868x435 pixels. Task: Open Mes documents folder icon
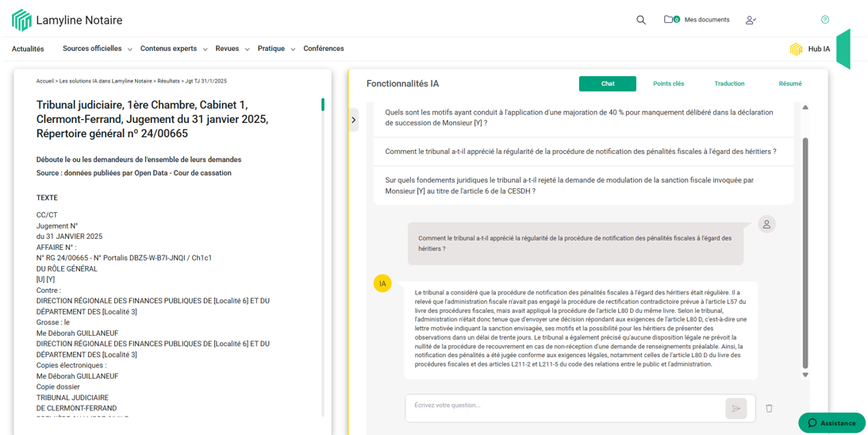coord(670,20)
